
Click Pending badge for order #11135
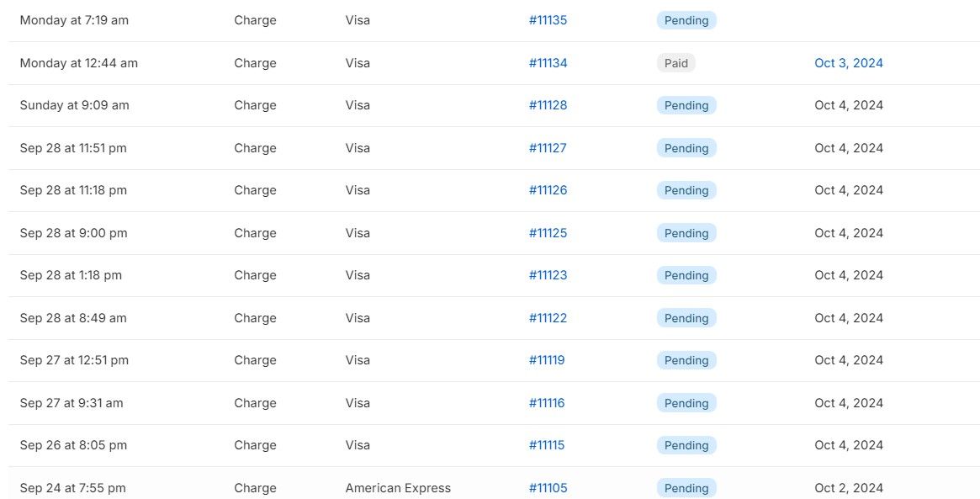point(686,20)
